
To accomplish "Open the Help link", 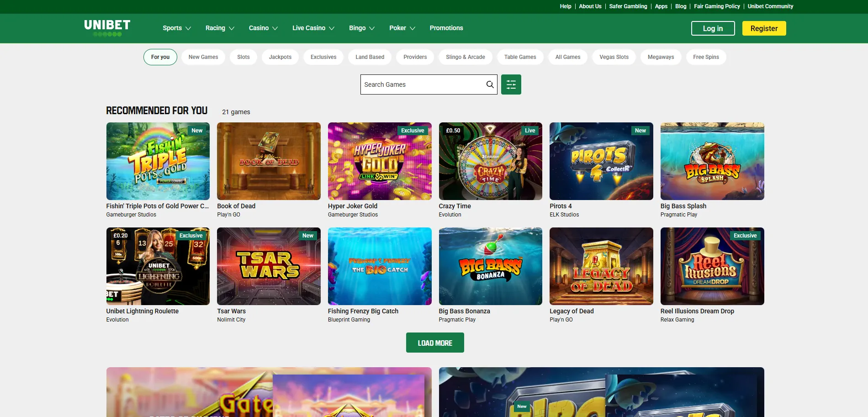I will click(x=566, y=6).
